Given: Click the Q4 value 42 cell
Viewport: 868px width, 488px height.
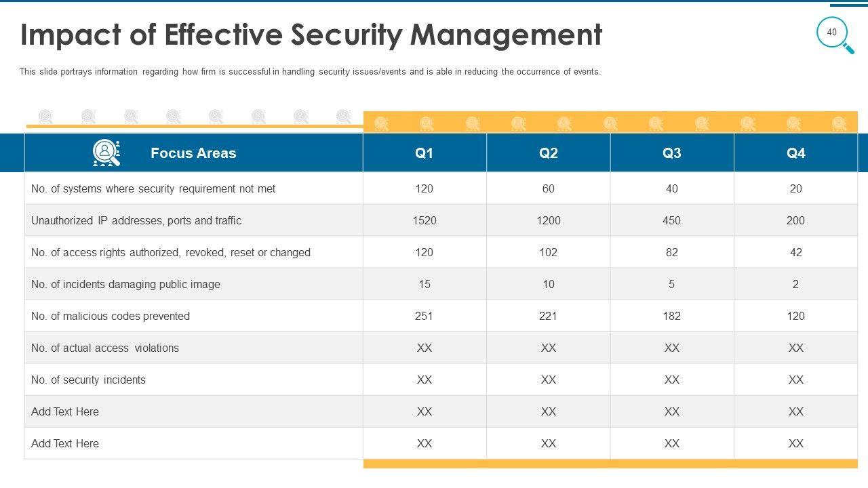Looking at the screenshot, I should [x=795, y=252].
